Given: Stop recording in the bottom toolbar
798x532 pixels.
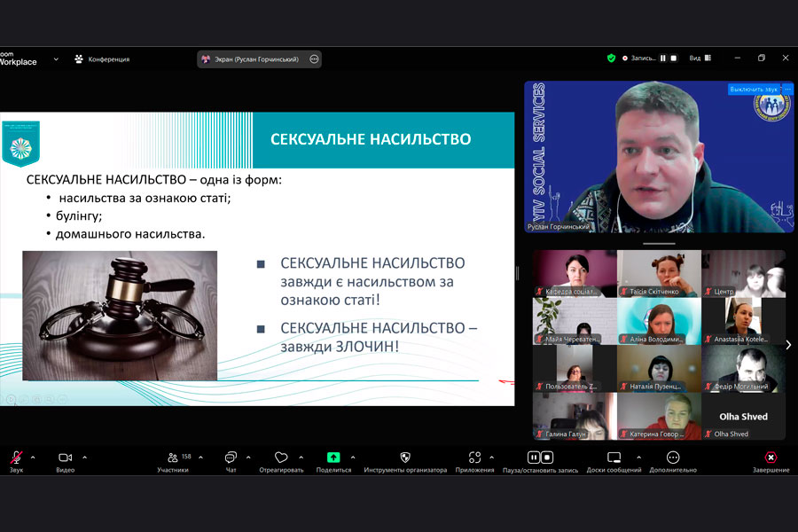Looking at the screenshot, I should (547, 458).
